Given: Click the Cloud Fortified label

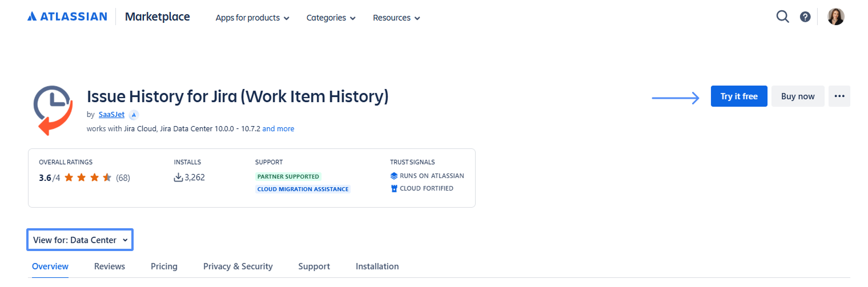Looking at the screenshot, I should 427,188.
